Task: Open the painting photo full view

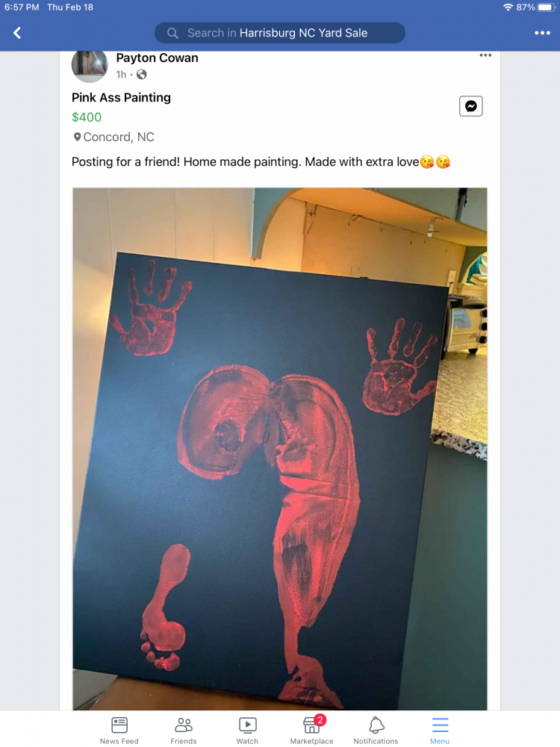Action: point(280,448)
